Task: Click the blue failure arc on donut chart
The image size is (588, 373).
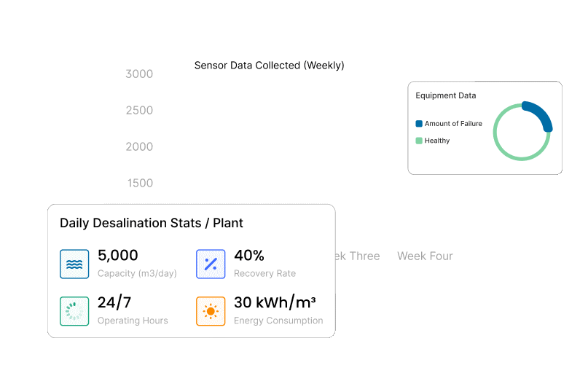Action: pos(541,114)
